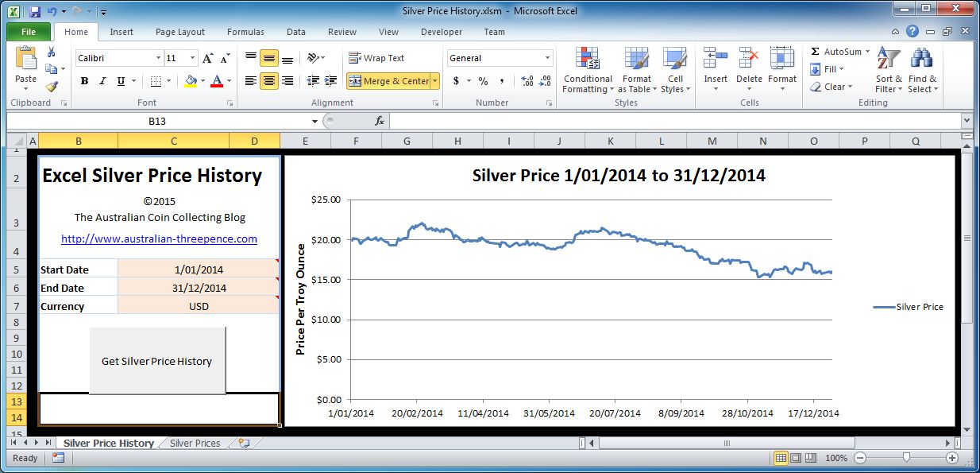The height and width of the screenshot is (473, 980).
Task: Open Find & Select binoculars menu
Action: (x=922, y=71)
